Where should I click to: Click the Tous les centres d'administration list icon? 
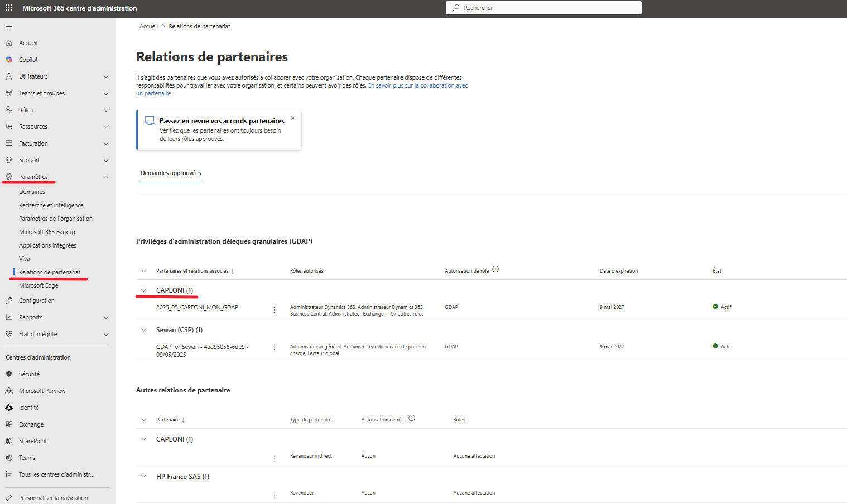coord(9,474)
